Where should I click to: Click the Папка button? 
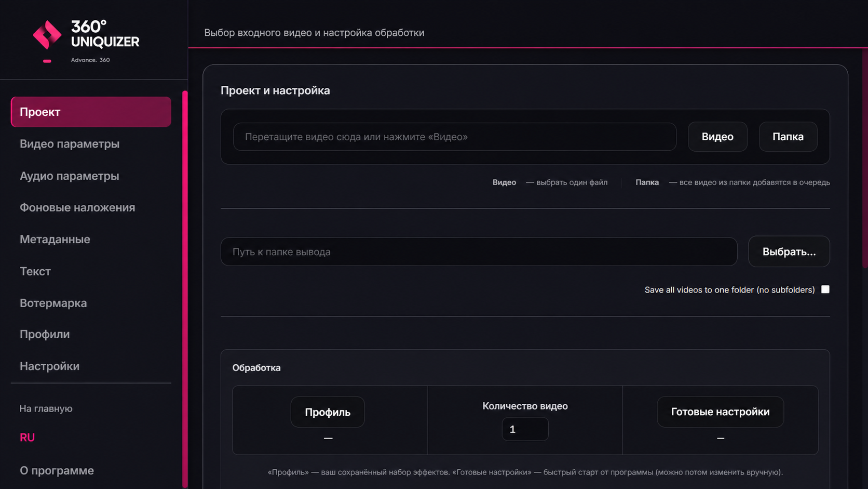788,137
